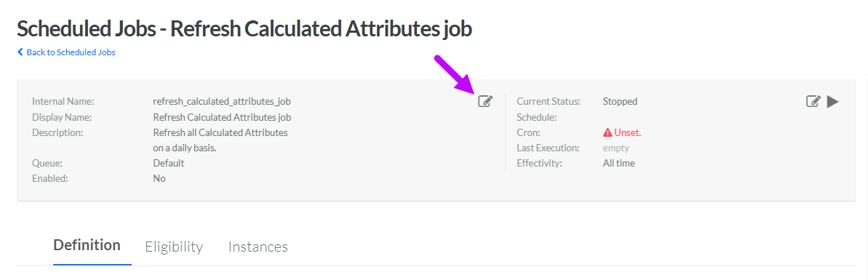868x280 pixels.
Task: Start the job with the play icon
Action: [832, 101]
